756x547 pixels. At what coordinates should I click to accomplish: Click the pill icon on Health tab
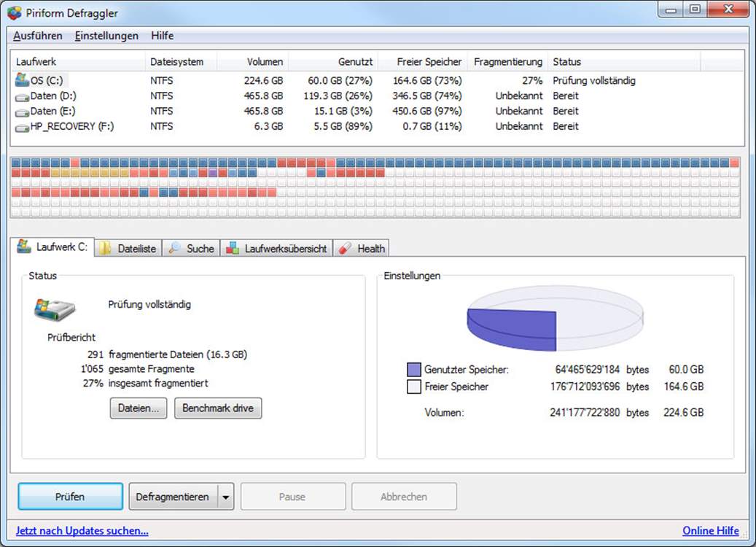click(345, 249)
